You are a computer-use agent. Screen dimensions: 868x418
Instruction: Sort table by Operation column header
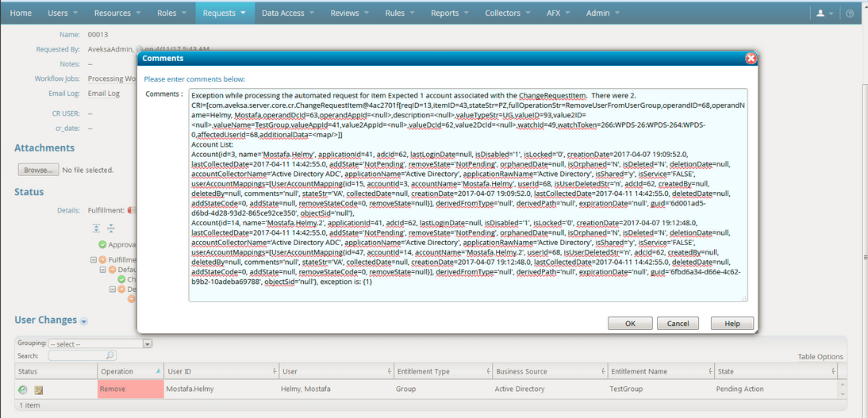click(129, 371)
